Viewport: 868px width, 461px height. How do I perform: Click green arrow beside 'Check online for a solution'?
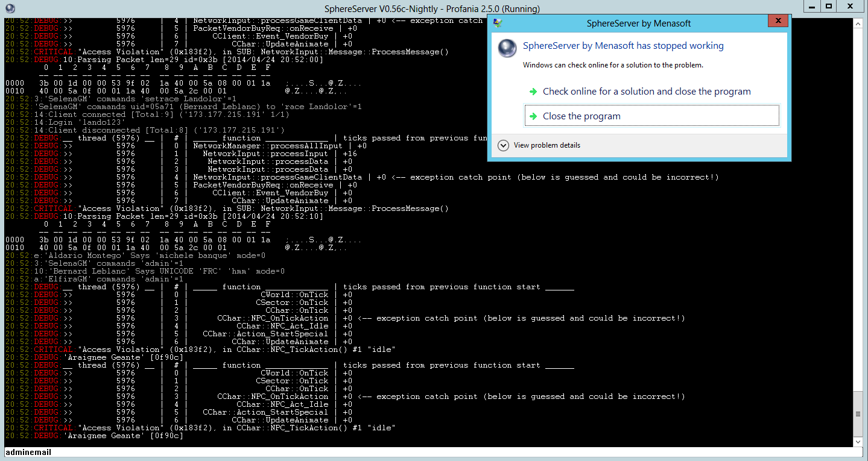533,92
